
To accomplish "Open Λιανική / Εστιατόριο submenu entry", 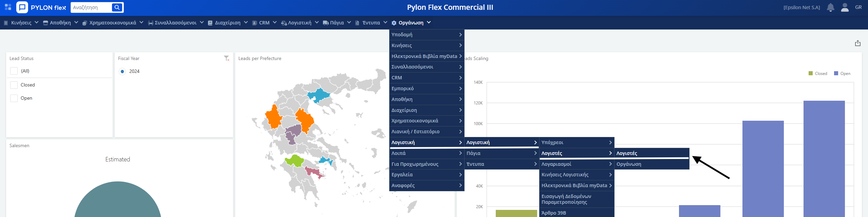I will pos(427,132).
